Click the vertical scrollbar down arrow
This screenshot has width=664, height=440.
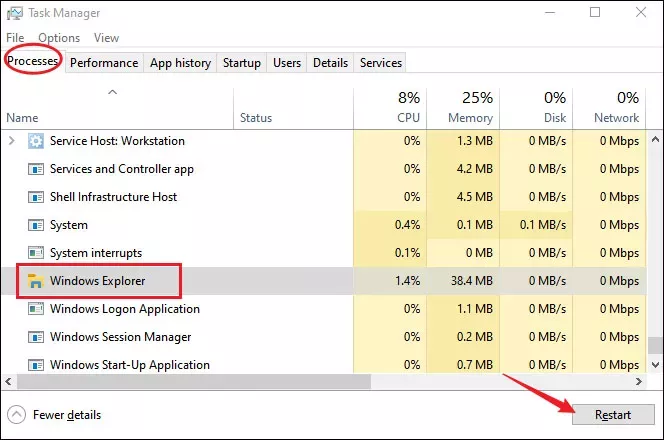655,365
